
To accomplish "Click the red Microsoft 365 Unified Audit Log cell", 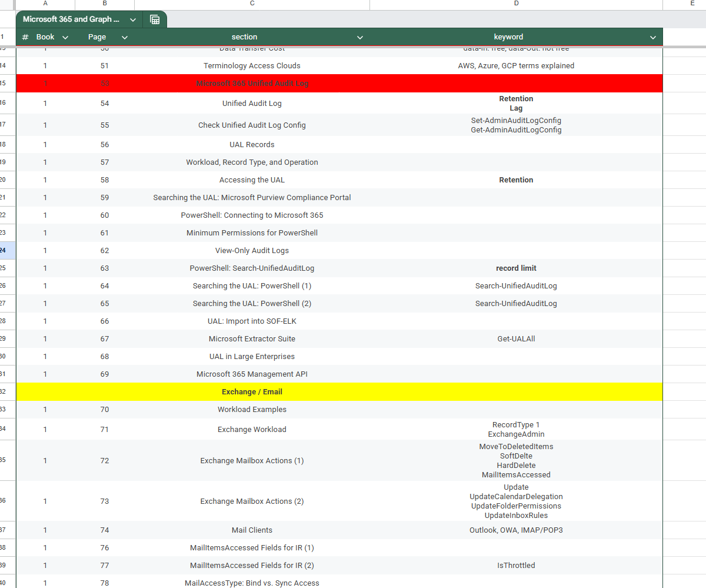I will coord(252,84).
